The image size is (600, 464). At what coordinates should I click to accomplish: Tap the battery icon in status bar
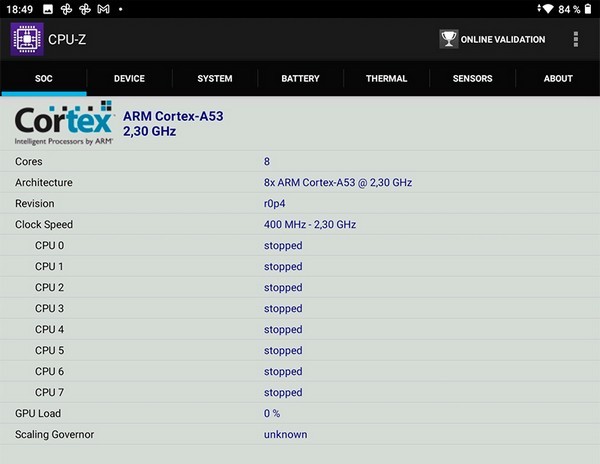pos(590,9)
